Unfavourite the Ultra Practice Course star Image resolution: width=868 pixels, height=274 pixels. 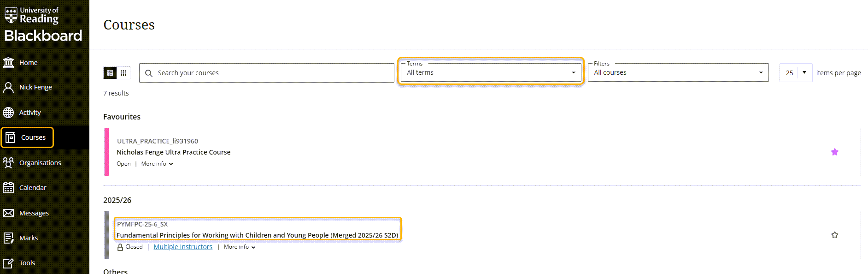click(834, 152)
